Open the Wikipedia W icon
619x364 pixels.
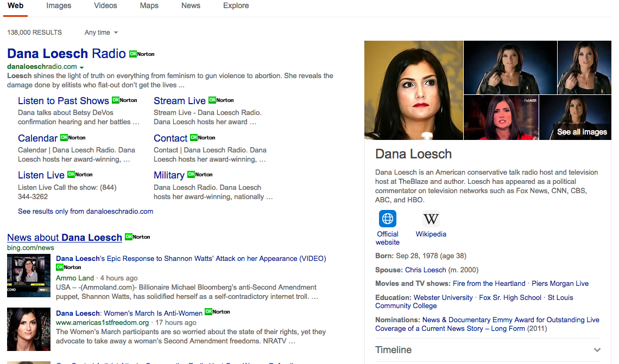point(431,219)
